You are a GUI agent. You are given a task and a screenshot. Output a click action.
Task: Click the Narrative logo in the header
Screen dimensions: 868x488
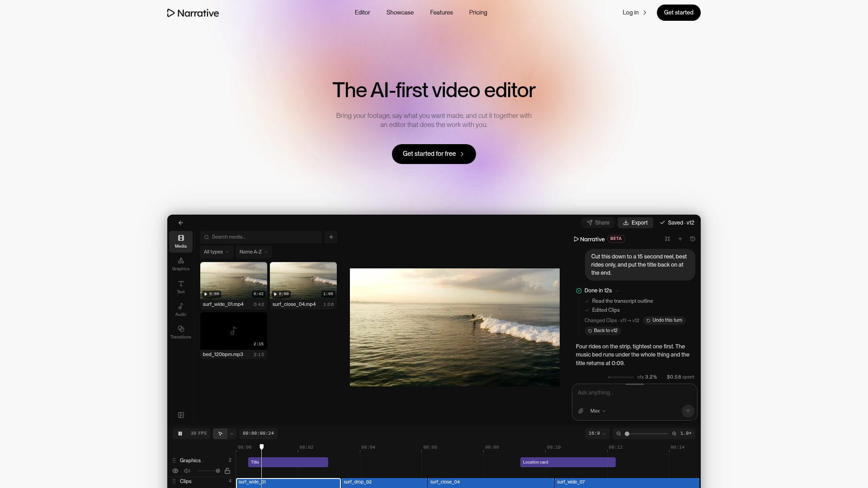pyautogui.click(x=193, y=13)
